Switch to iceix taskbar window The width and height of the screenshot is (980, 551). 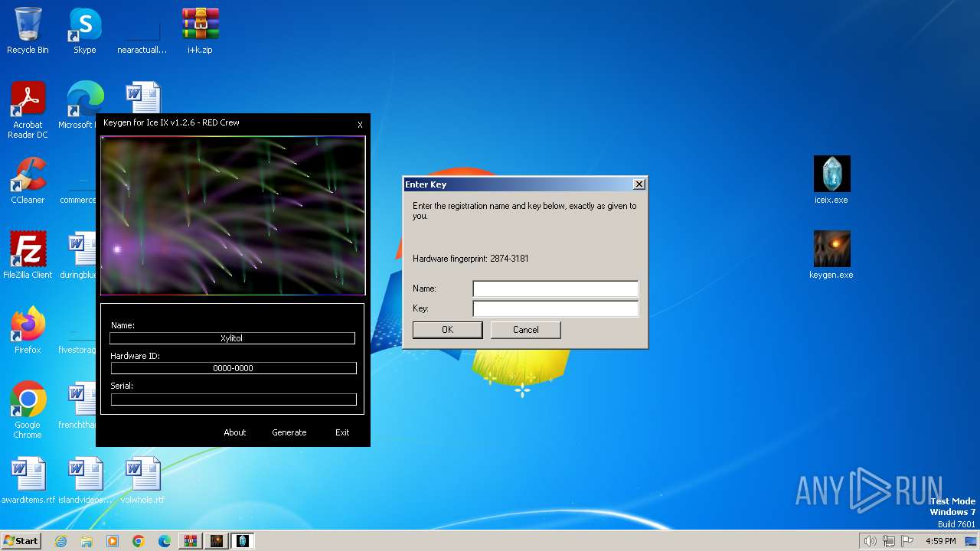click(243, 541)
